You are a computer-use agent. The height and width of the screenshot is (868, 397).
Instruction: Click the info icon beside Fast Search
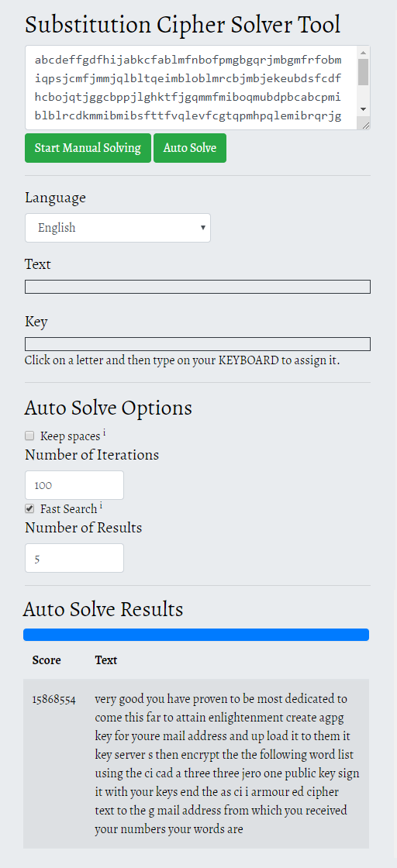pyautogui.click(x=101, y=505)
